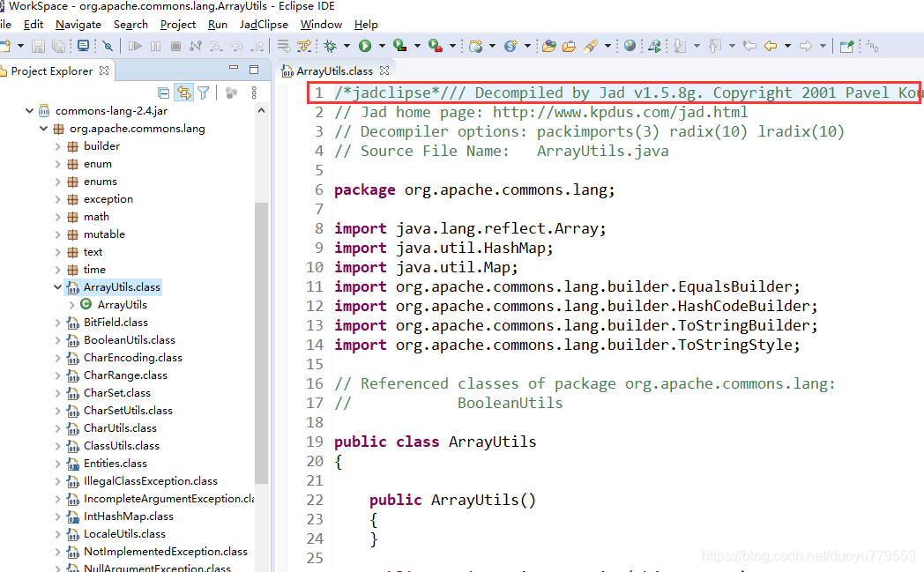924x572 pixels.
Task: Open the JadClipse menu
Action: coord(264,24)
